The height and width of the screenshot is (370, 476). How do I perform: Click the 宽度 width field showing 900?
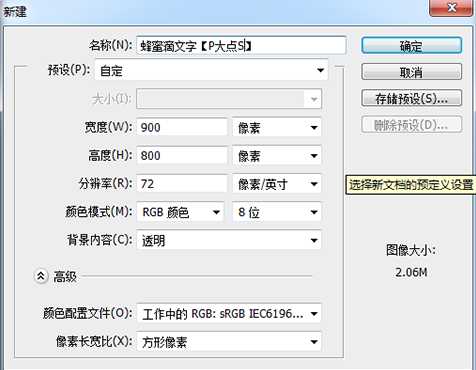pos(182,127)
